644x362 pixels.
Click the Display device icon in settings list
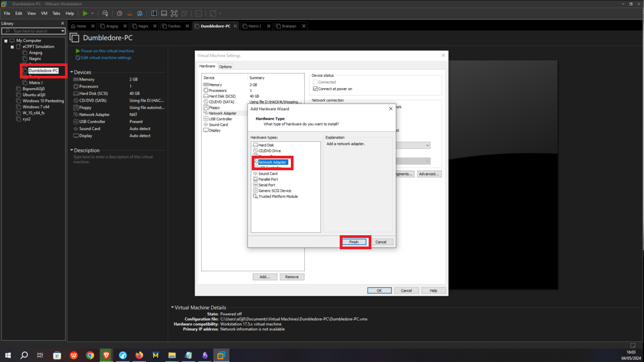[x=206, y=130]
